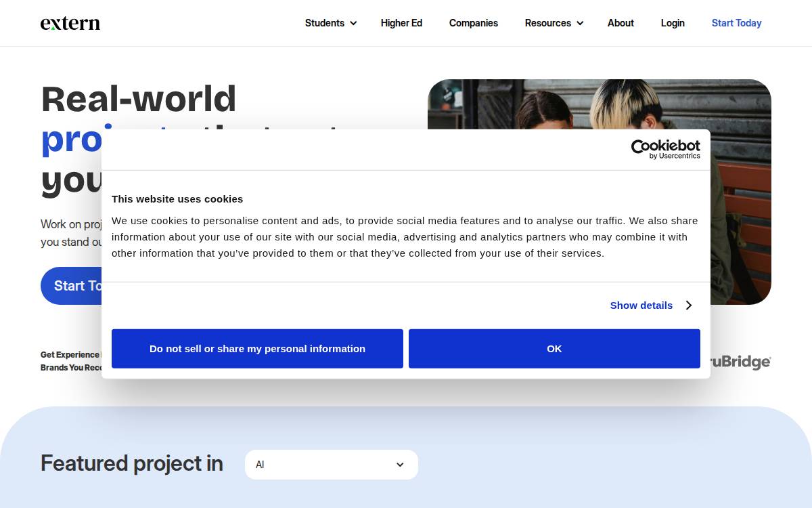Click the blue Start Today hero button
Image resolution: width=812 pixels, height=508 pixels.
coord(71,286)
